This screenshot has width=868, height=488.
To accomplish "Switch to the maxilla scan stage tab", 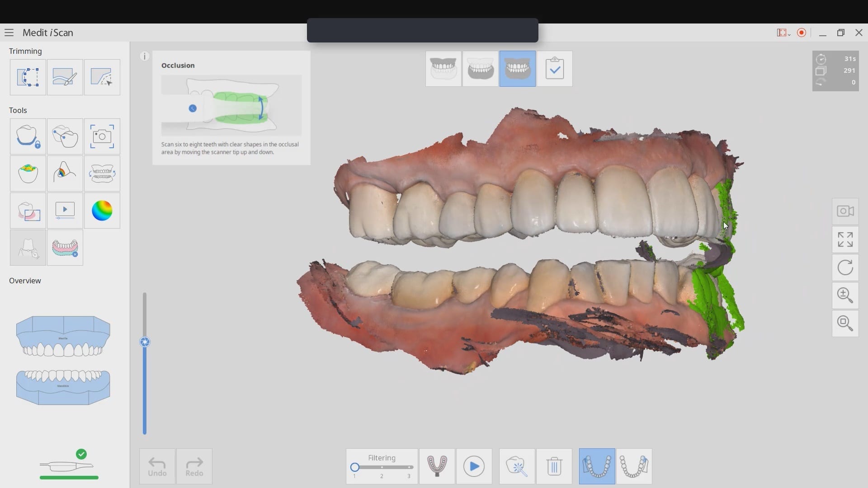I will point(443,69).
